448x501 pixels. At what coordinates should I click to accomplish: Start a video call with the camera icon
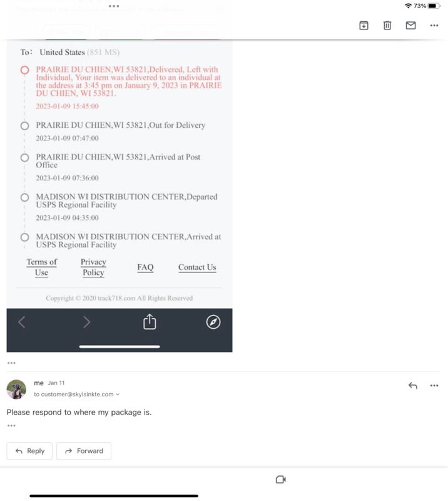click(281, 479)
